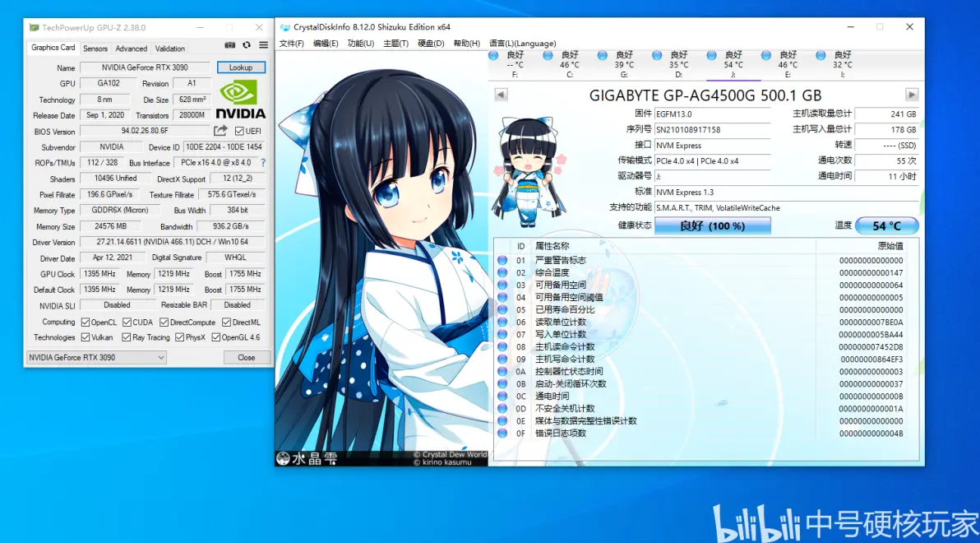Screen dimensions: 980x543
Task: Click the 原始值 column header
Action: 890,246
